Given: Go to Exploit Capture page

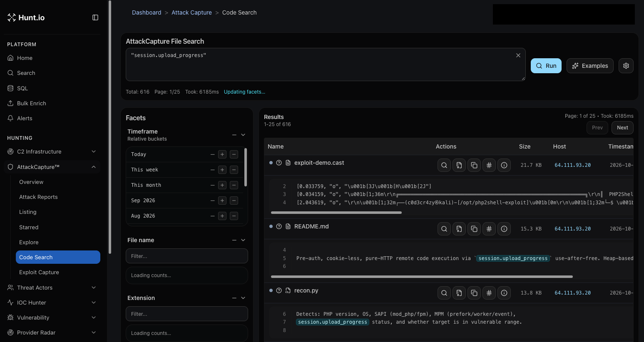Looking at the screenshot, I should pos(58,272).
